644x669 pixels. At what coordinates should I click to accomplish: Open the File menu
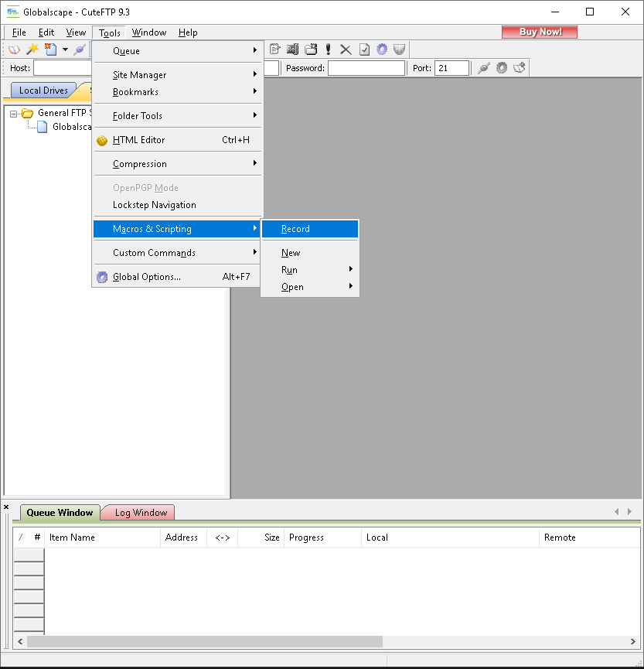pos(19,32)
